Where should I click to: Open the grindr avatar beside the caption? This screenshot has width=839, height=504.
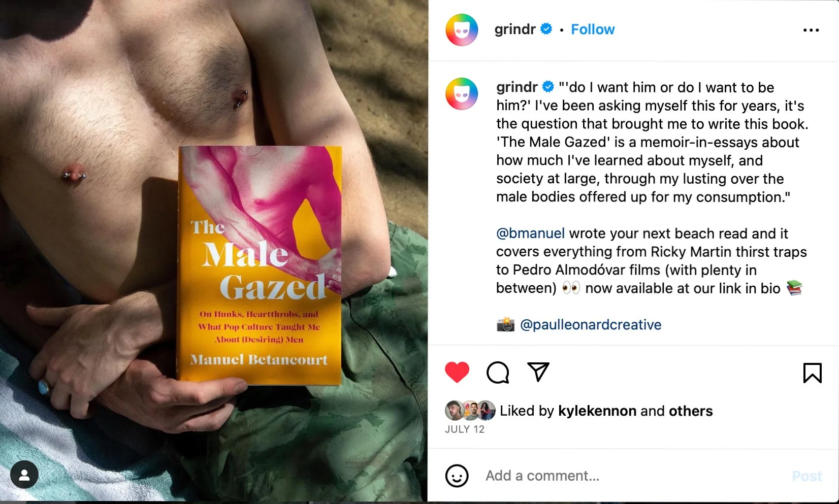(462, 94)
